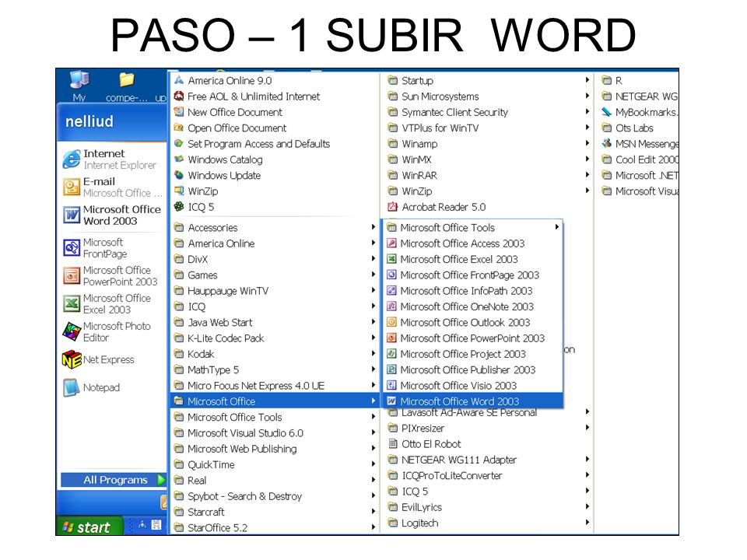Select the highlighted Microsoft Office folder entry
The height and width of the screenshot is (560, 747).
275,401
